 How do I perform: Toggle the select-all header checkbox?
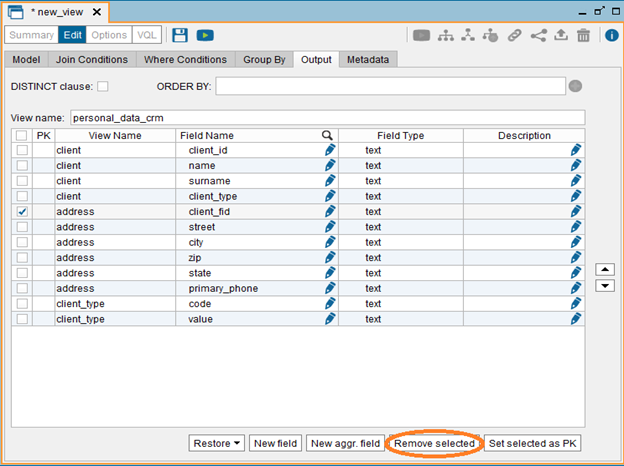[x=22, y=135]
